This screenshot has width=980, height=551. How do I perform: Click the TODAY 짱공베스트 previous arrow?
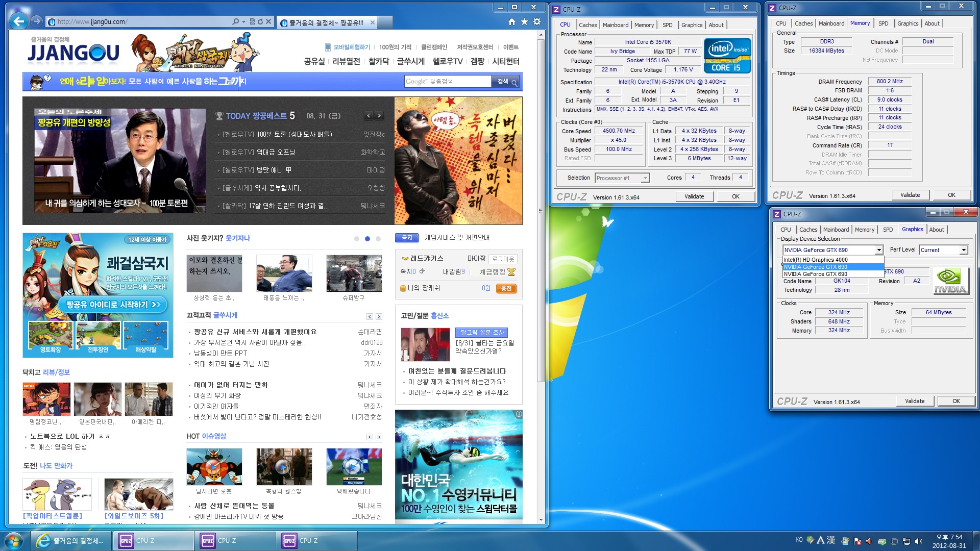(369, 116)
